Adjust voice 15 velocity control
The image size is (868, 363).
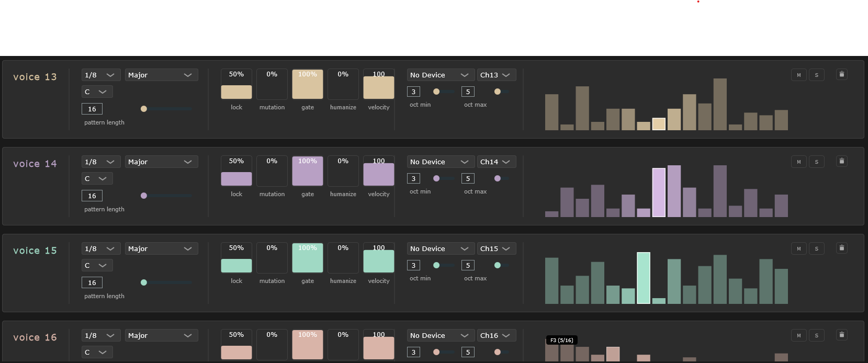pyautogui.click(x=379, y=257)
